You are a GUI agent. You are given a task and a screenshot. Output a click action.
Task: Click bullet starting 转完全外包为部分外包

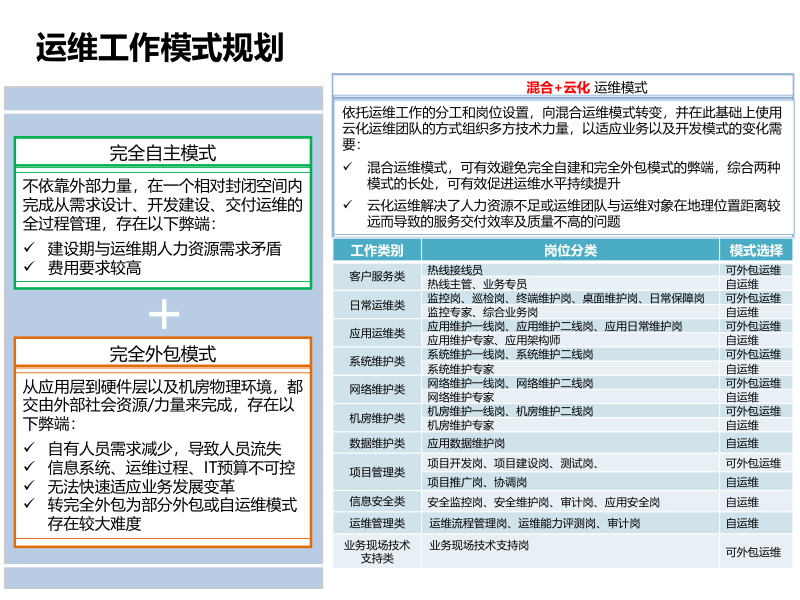pyautogui.click(x=172, y=514)
